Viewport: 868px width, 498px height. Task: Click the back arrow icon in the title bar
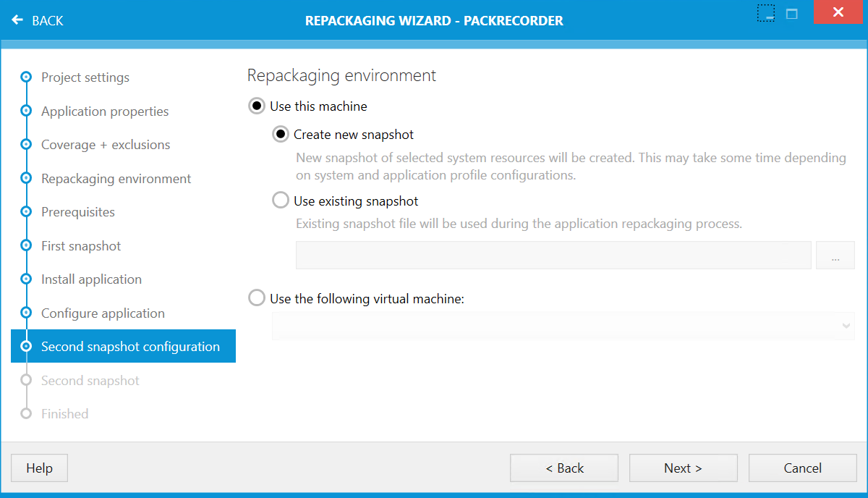[x=17, y=20]
